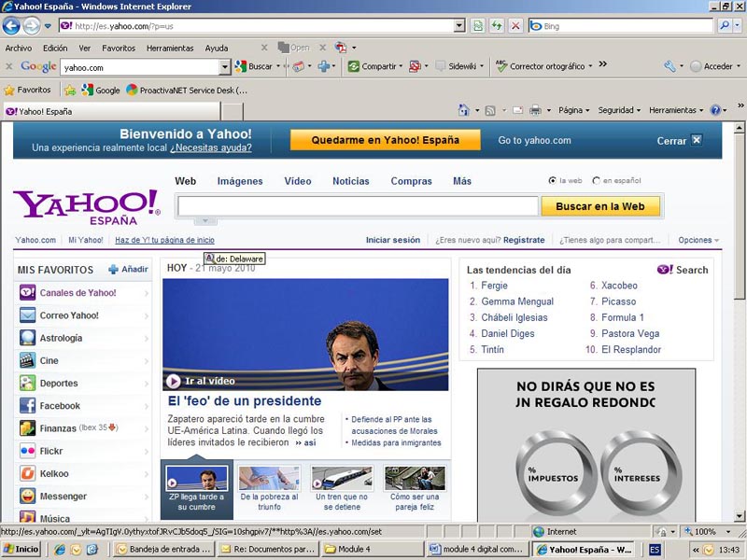
Task: Click the Regístrate link
Action: [524, 240]
